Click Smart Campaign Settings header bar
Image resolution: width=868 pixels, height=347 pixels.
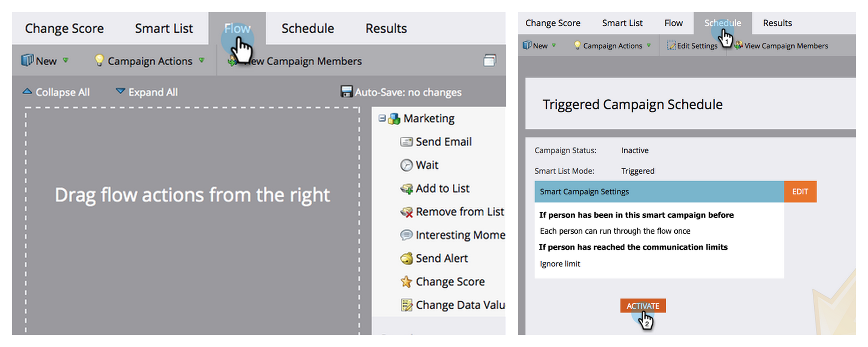659,191
